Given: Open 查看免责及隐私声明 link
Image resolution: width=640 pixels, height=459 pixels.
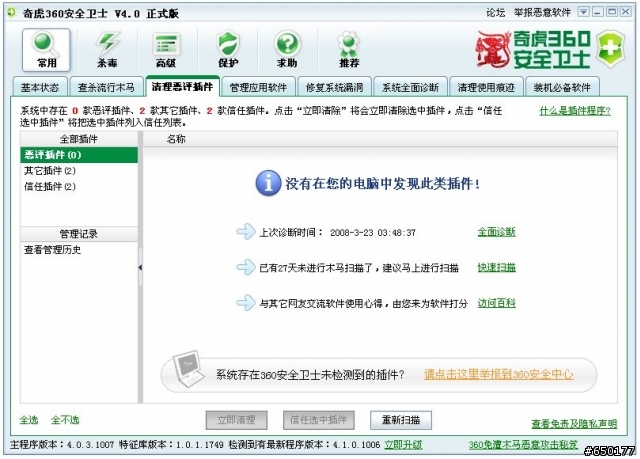Looking at the screenshot, I should click(574, 424).
